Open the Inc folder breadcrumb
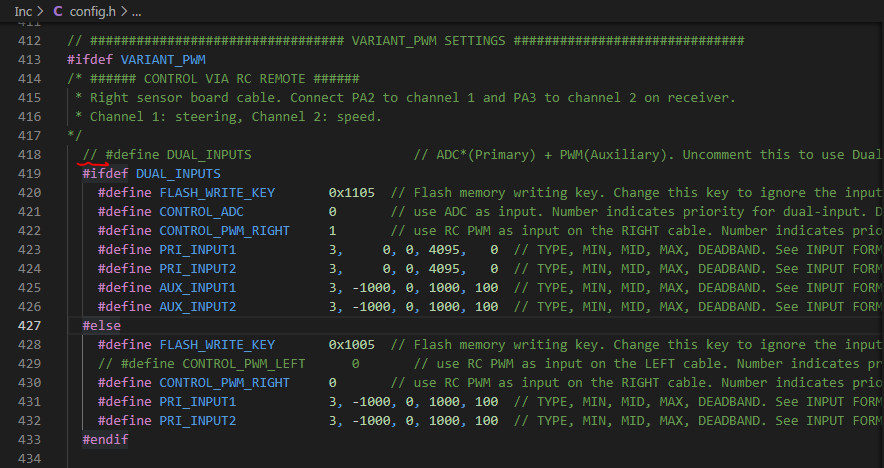 pyautogui.click(x=23, y=11)
